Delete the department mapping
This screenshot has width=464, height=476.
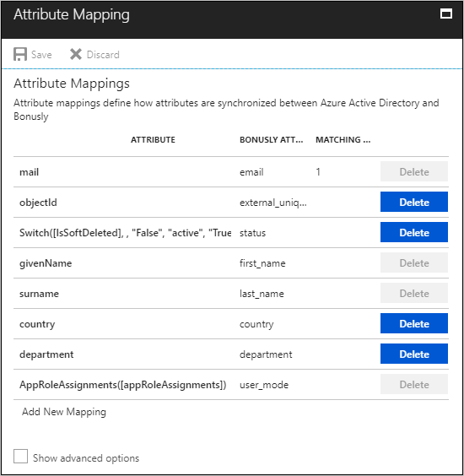[414, 354]
